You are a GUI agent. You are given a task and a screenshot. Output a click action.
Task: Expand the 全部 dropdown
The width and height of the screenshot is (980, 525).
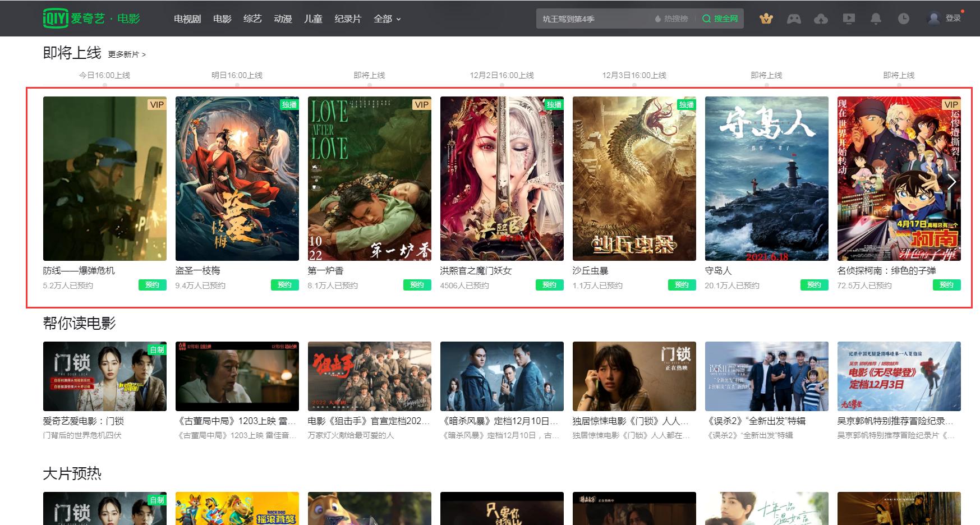tap(387, 19)
